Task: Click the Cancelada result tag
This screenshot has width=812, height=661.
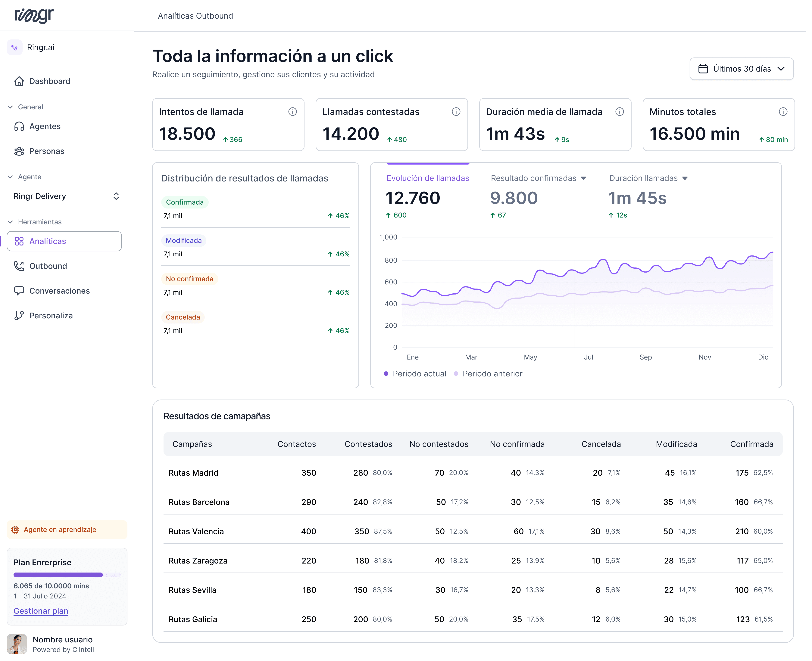Action: click(183, 317)
